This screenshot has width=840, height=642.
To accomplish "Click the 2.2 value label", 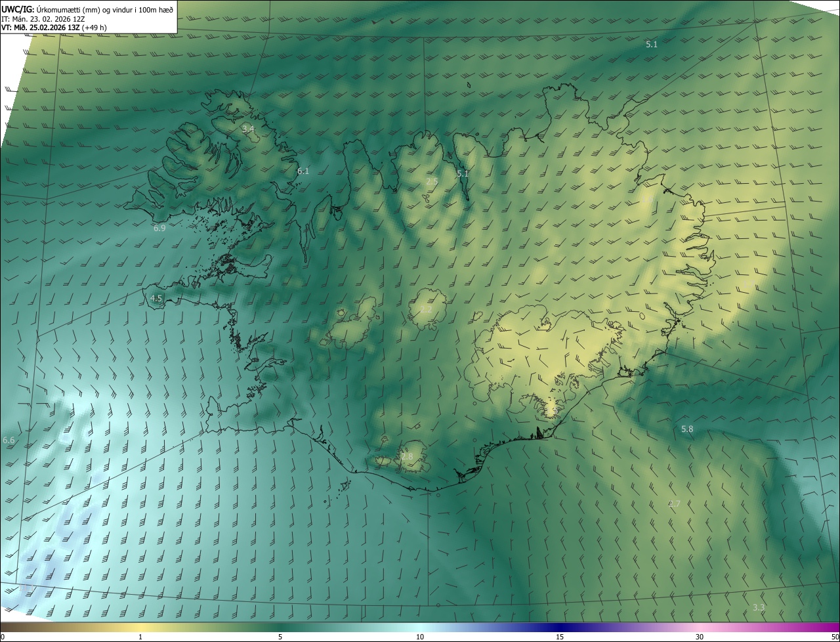I will click(426, 309).
